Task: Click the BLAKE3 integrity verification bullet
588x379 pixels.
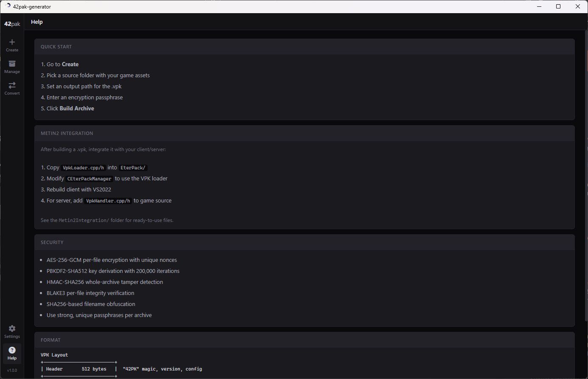Action: (x=90, y=293)
